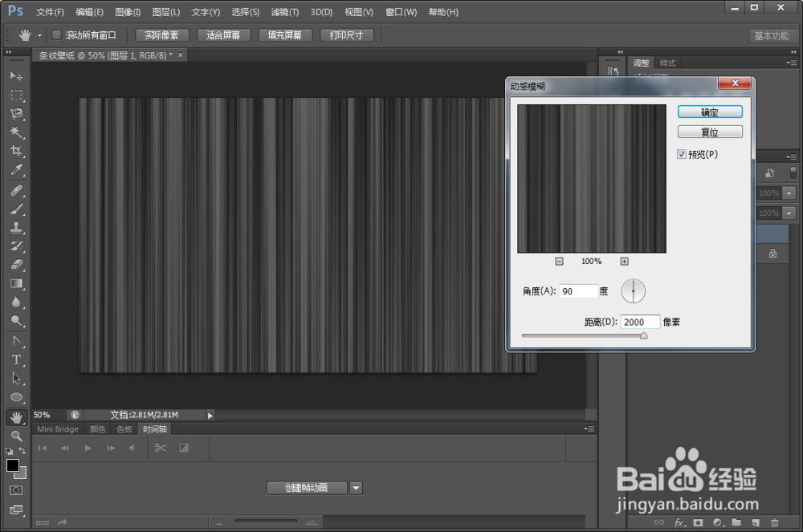Open the 图层(L) menu
This screenshot has height=532, width=803.
click(x=166, y=12)
